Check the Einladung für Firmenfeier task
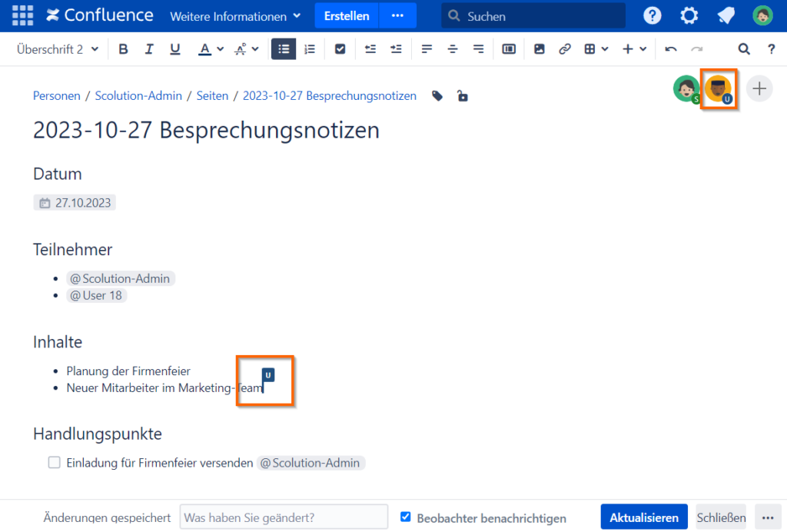The width and height of the screenshot is (787, 532). [x=54, y=462]
